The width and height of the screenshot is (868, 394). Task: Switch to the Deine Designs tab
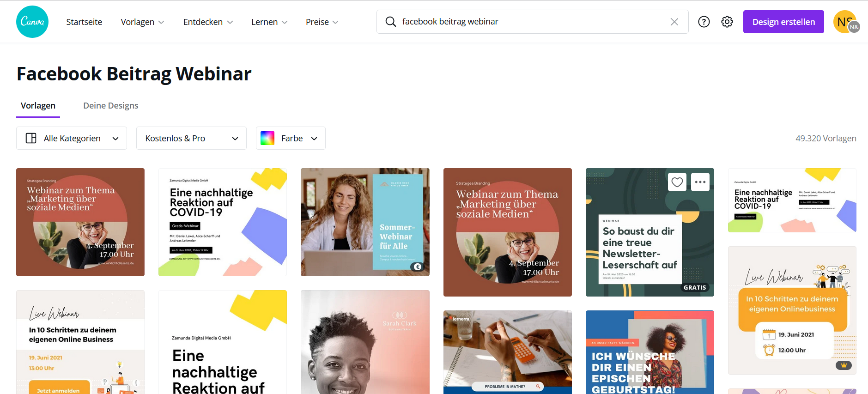[x=111, y=105]
